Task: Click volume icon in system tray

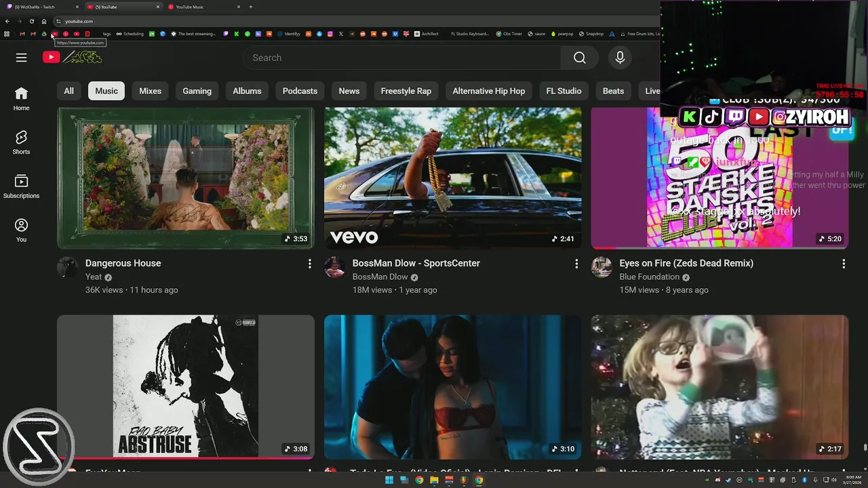Action: pyautogui.click(x=833, y=480)
